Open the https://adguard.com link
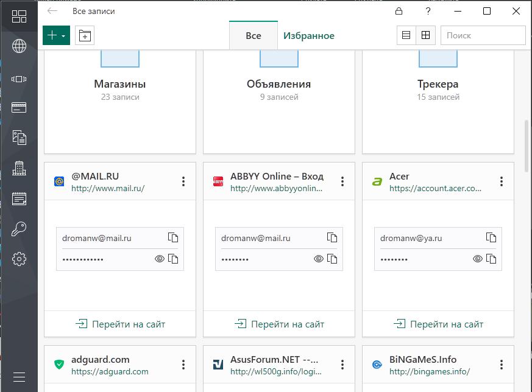Image resolution: width=532 pixels, height=392 pixels. (x=110, y=372)
